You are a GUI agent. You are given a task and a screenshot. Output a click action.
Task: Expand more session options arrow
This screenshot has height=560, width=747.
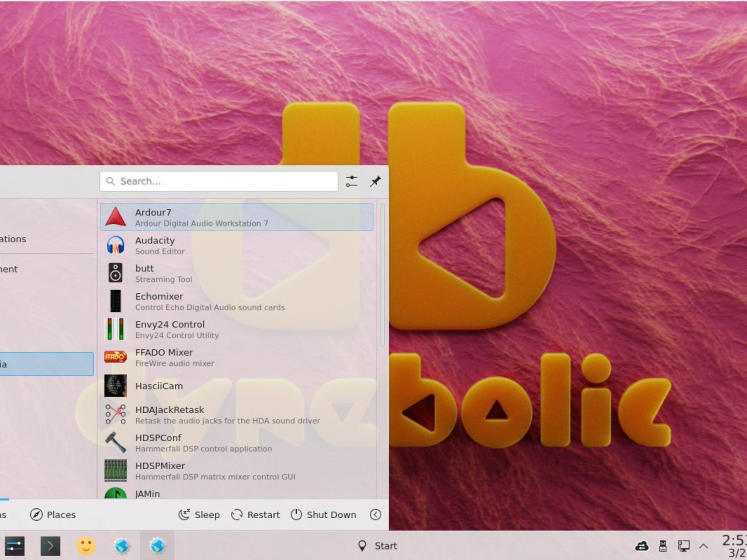pyautogui.click(x=375, y=514)
